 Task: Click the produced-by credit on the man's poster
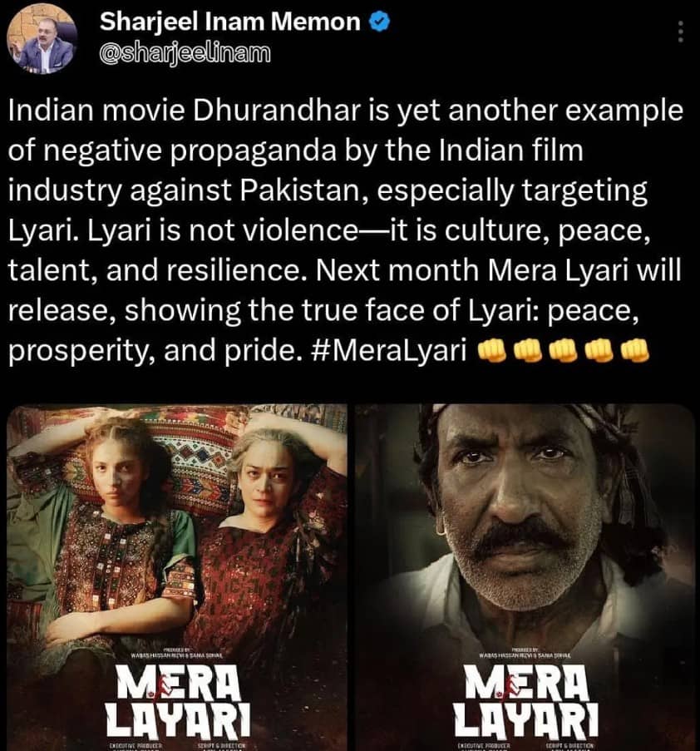coord(525,652)
